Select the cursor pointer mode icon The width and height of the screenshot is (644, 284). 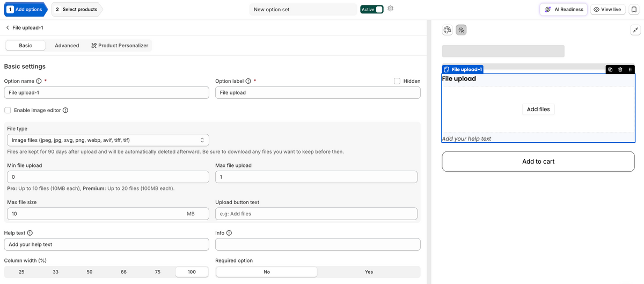(x=461, y=30)
